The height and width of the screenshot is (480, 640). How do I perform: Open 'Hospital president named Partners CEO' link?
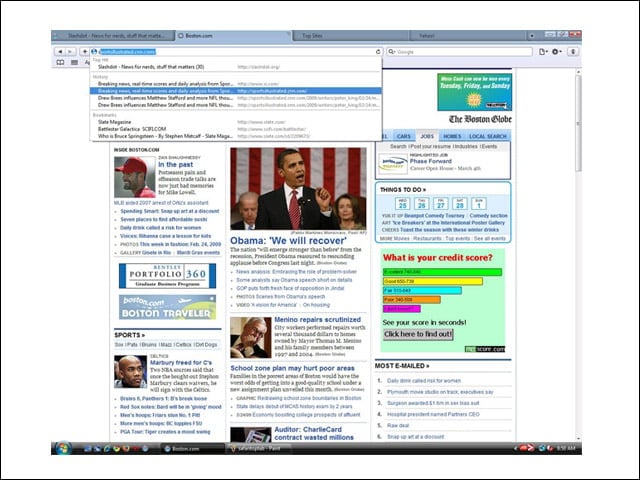pos(433,414)
